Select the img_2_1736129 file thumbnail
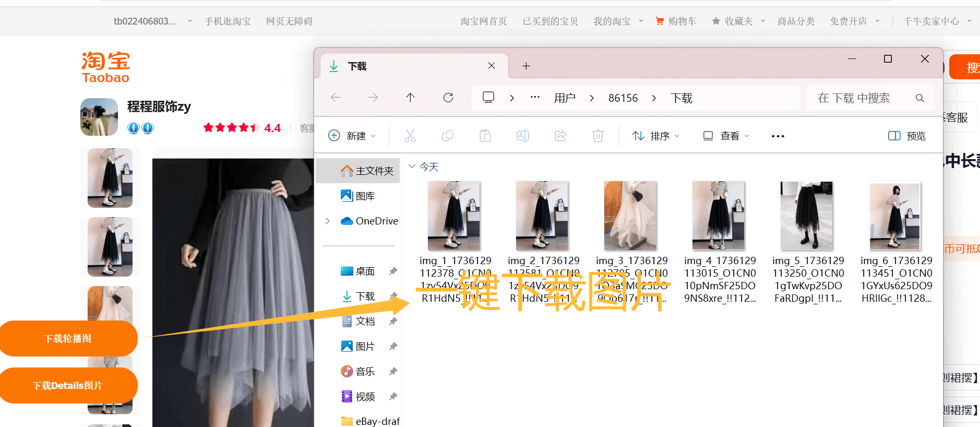Screen dimensions: 980x427 [x=542, y=216]
